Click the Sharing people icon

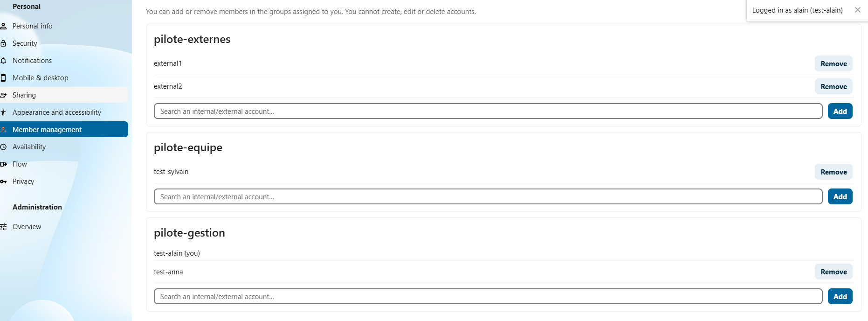pos(3,95)
